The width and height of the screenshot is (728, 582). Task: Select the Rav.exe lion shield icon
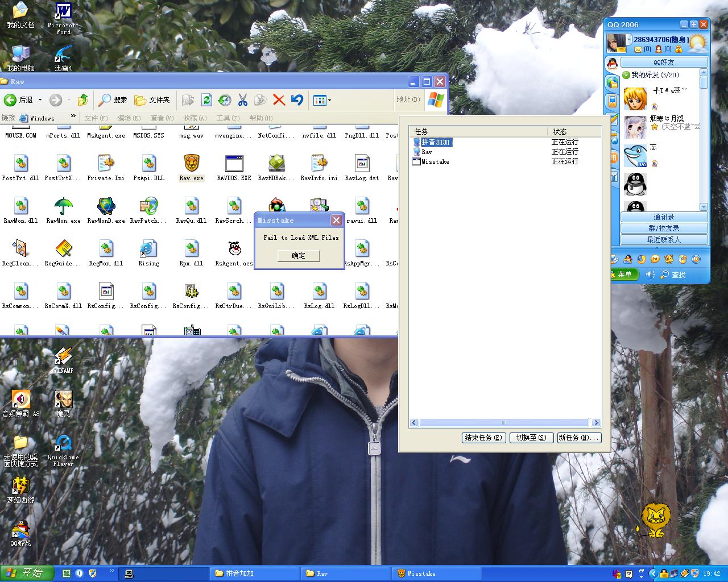pyautogui.click(x=192, y=164)
